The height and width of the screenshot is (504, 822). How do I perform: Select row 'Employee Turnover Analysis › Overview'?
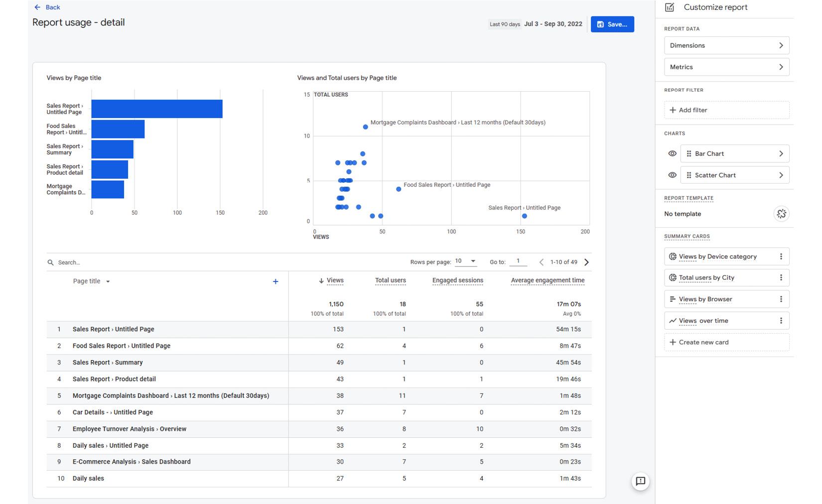pos(319,429)
